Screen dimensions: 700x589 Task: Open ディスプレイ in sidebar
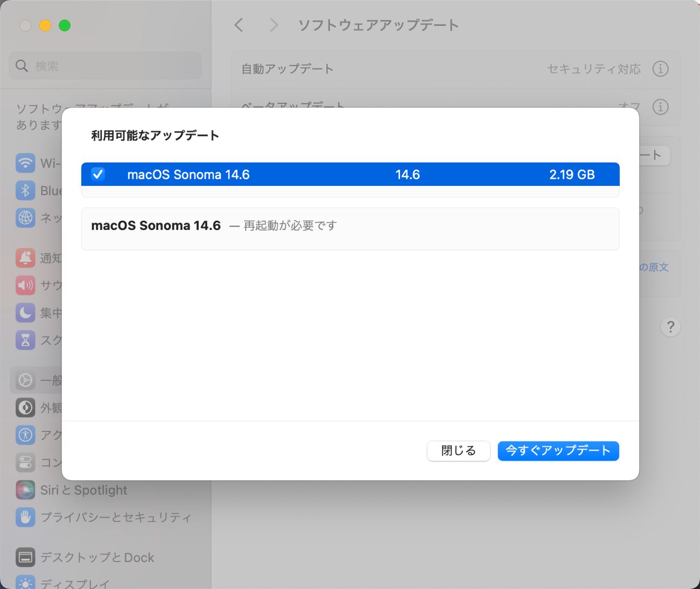pos(75,584)
